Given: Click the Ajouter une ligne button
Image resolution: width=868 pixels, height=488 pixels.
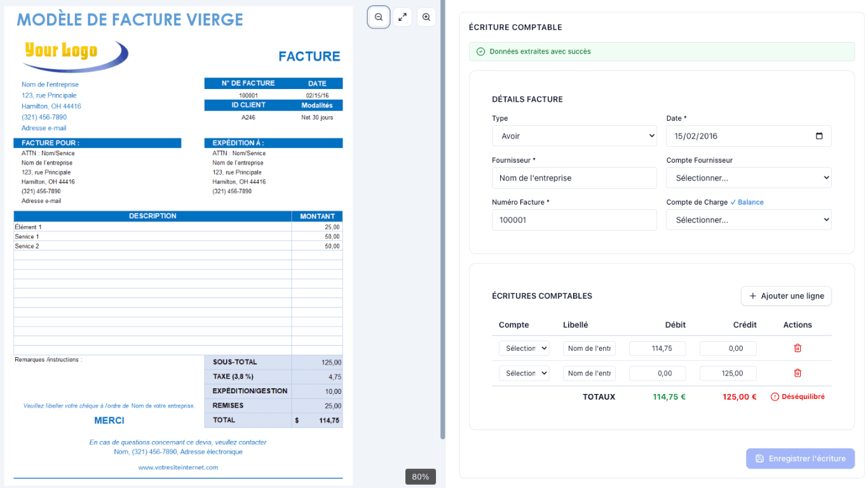Looking at the screenshot, I should pyautogui.click(x=786, y=296).
